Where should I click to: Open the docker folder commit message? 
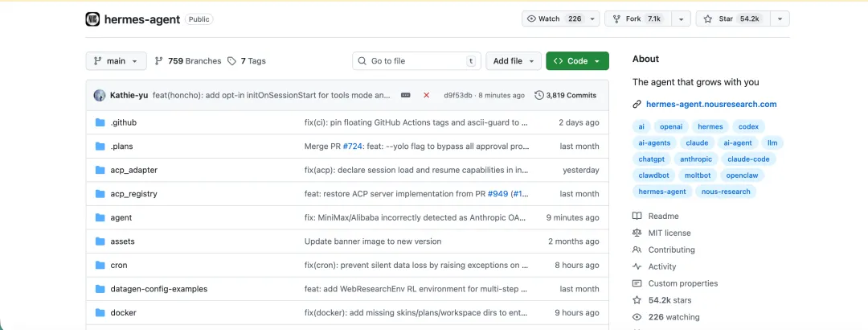pyautogui.click(x=416, y=313)
